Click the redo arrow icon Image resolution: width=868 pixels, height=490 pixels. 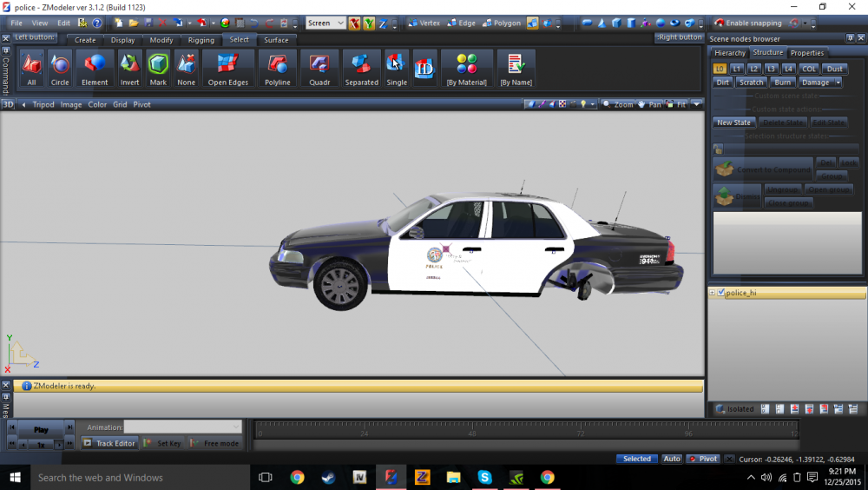(x=269, y=23)
